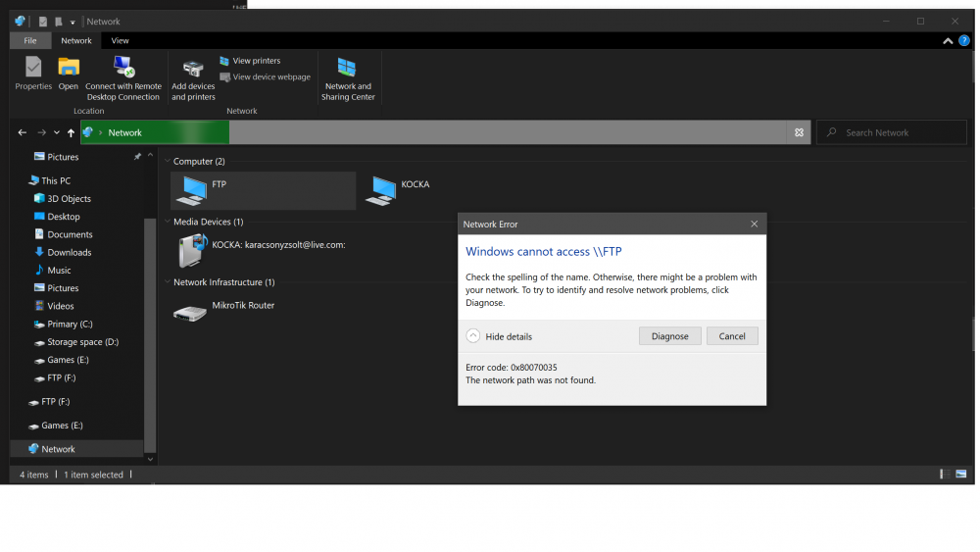Go up one level with up arrow

(71, 132)
